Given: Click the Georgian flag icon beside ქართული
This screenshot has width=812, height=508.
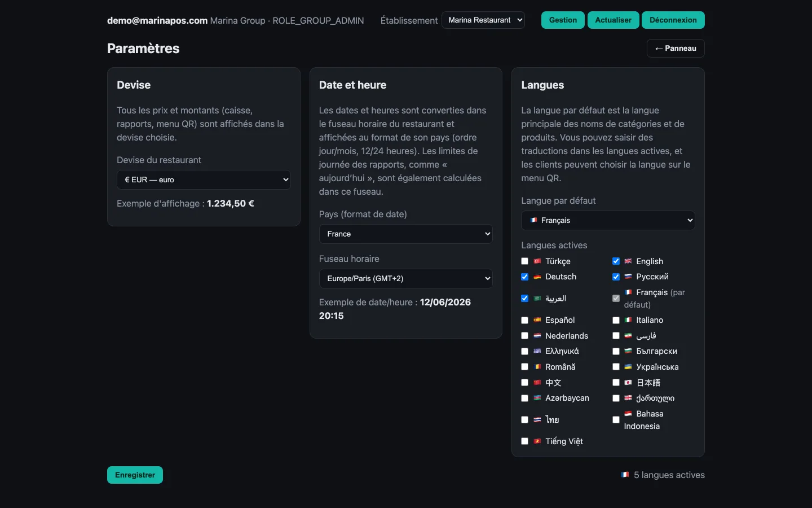Looking at the screenshot, I should [x=628, y=398].
